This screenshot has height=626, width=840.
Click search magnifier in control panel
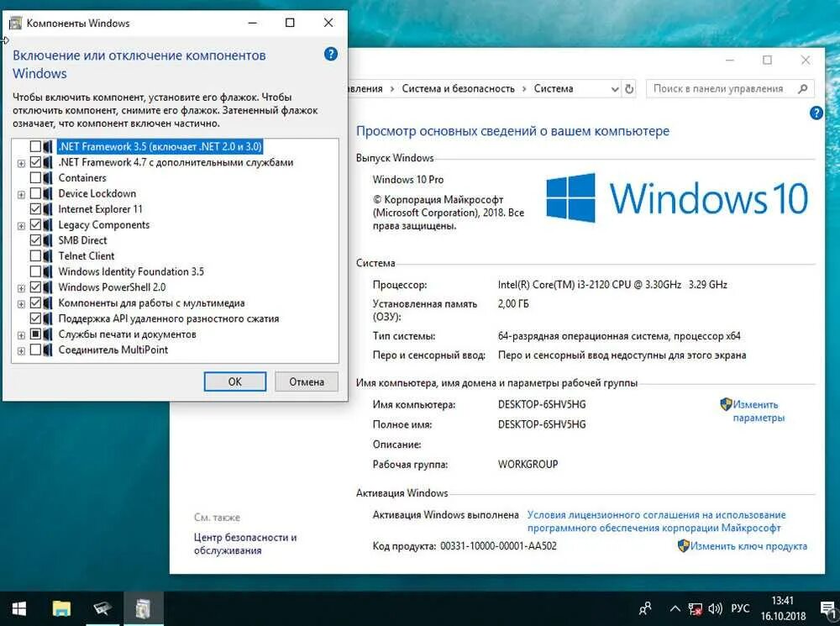(x=802, y=88)
